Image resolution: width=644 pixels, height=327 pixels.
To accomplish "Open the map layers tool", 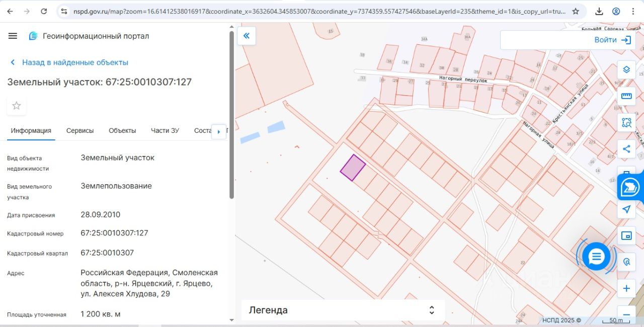I will pos(626,69).
